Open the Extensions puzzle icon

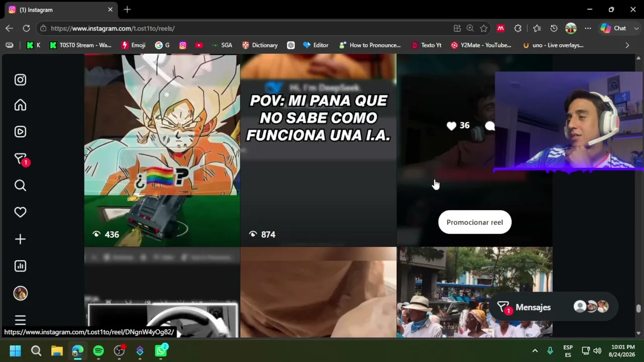(x=518, y=28)
